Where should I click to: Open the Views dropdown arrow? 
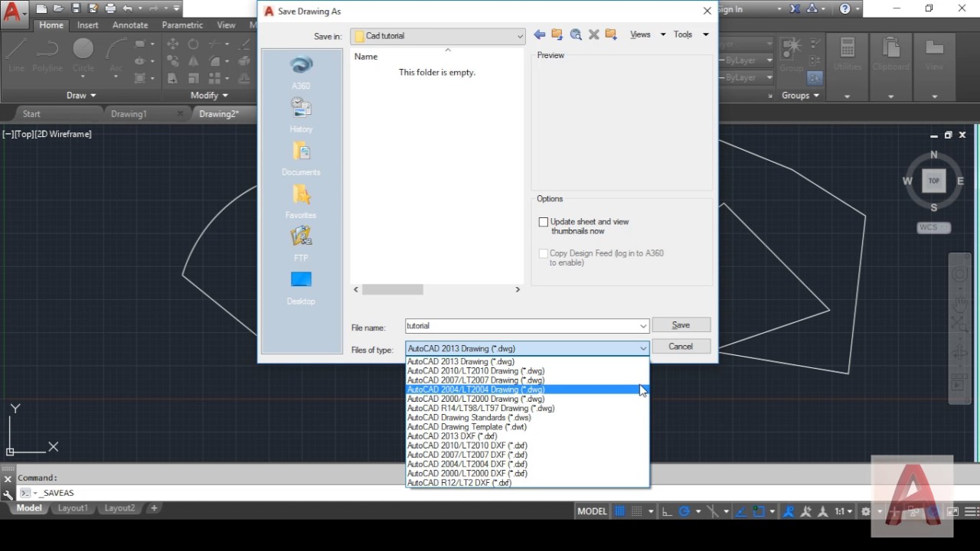[x=663, y=34]
